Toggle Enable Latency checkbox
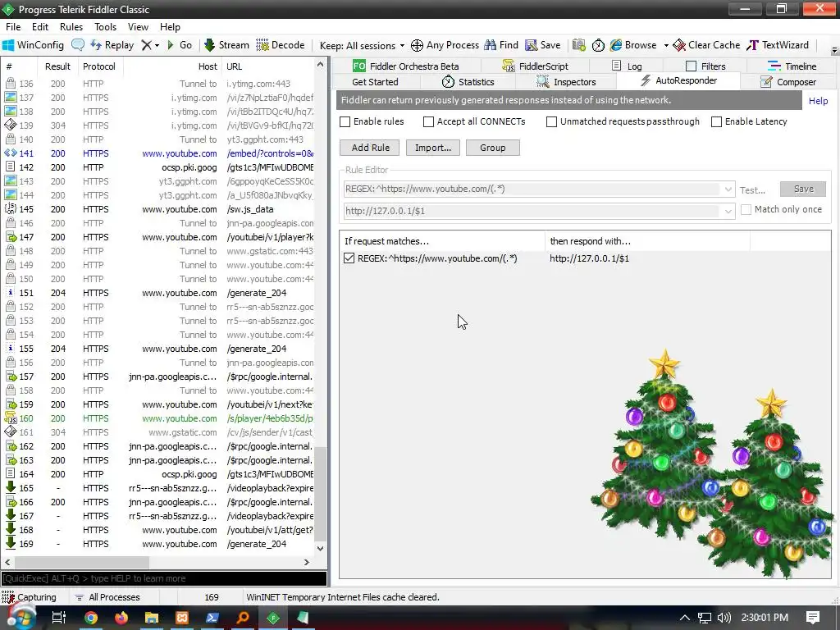 pos(716,121)
